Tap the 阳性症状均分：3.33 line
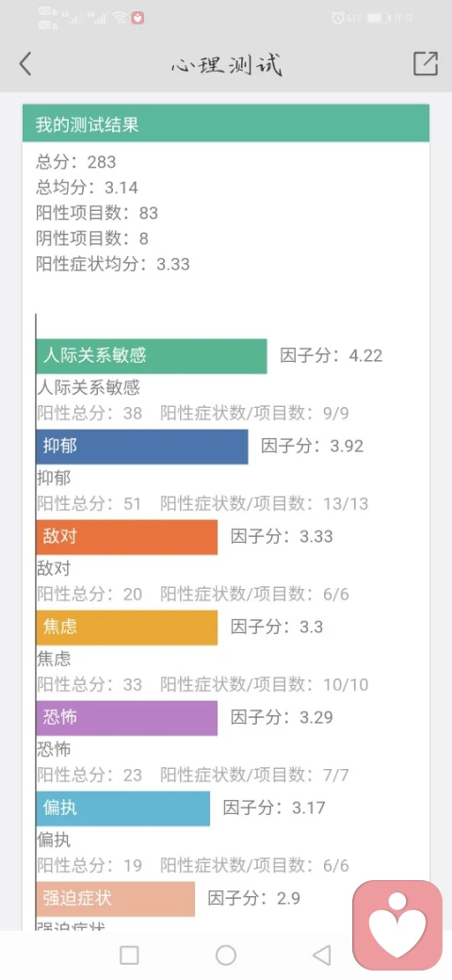Viewport: 452px width, 980px height. (113, 265)
